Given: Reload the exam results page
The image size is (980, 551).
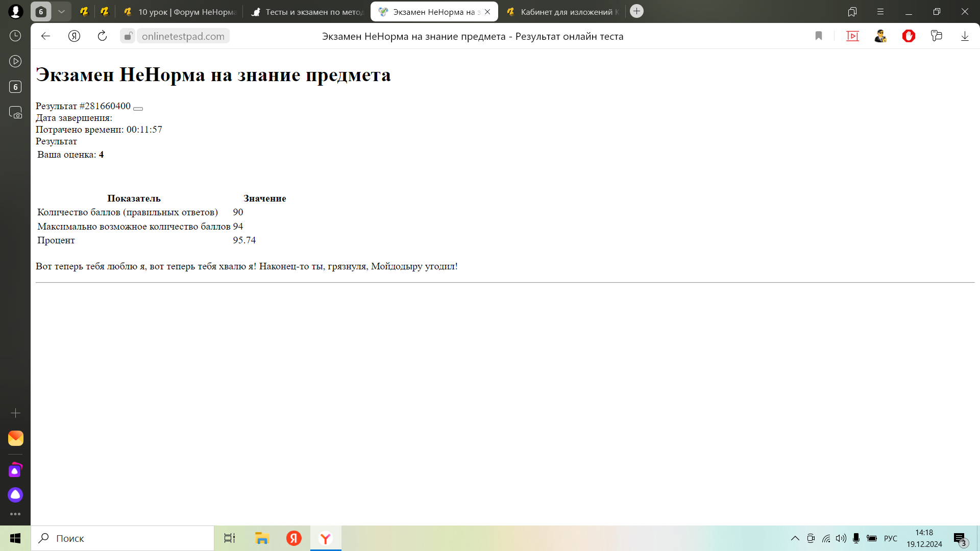Looking at the screenshot, I should tap(102, 36).
